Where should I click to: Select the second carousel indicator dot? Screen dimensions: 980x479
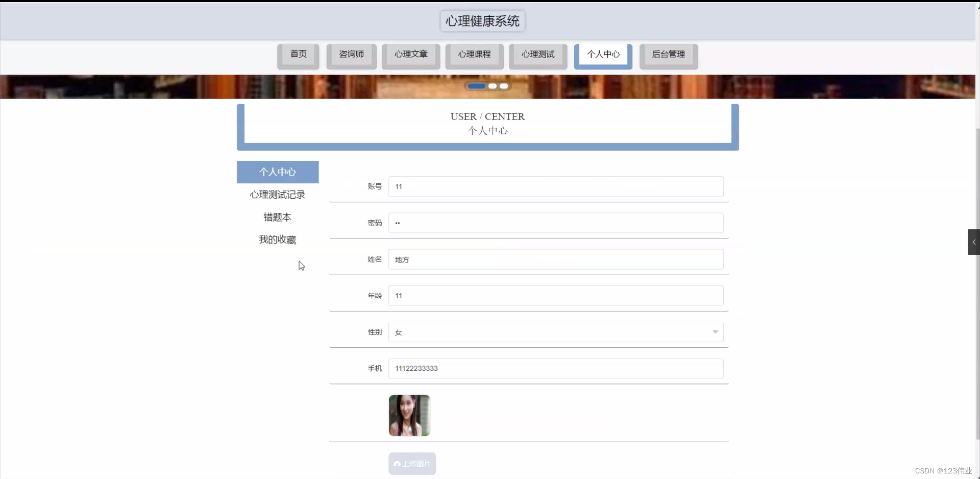(x=493, y=86)
